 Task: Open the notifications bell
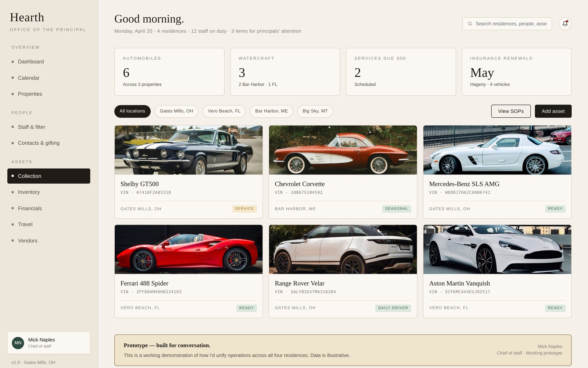(565, 24)
